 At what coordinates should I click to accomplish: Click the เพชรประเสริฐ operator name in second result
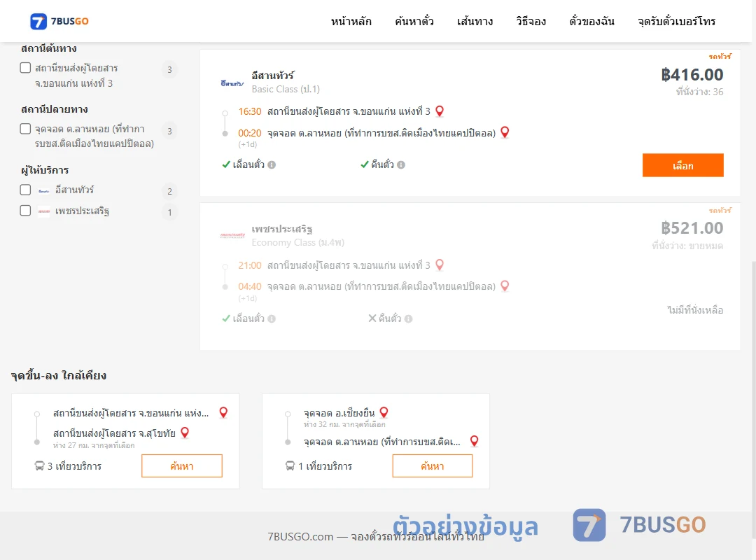[282, 229]
